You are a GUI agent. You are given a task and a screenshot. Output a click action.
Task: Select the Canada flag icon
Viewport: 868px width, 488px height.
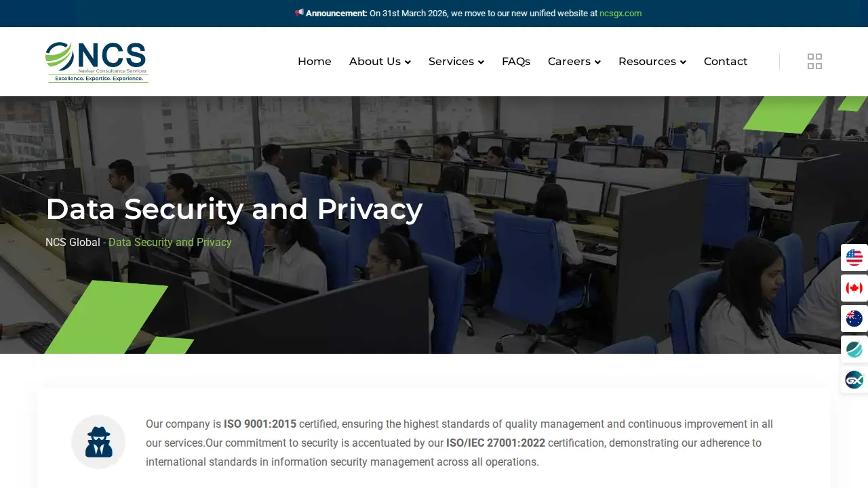point(854,288)
